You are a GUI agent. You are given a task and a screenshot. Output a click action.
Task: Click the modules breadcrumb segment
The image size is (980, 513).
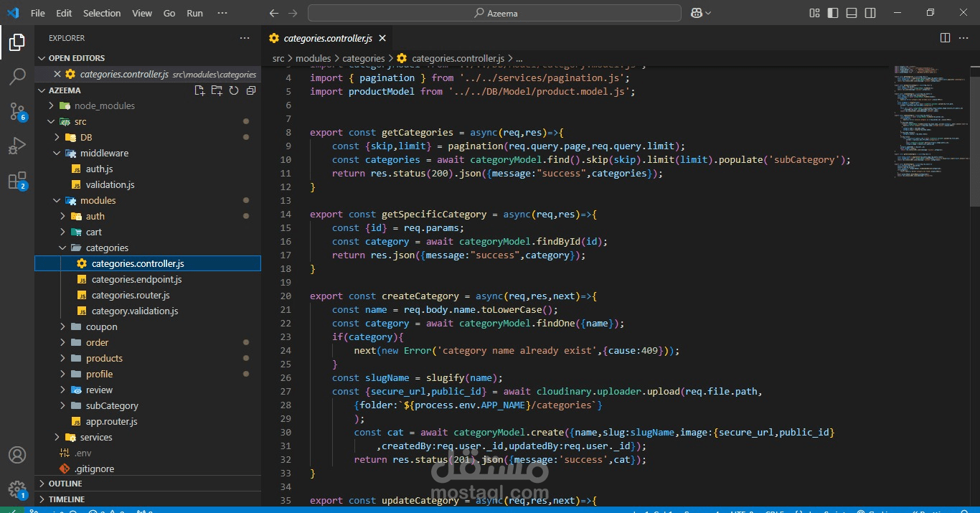(314, 58)
